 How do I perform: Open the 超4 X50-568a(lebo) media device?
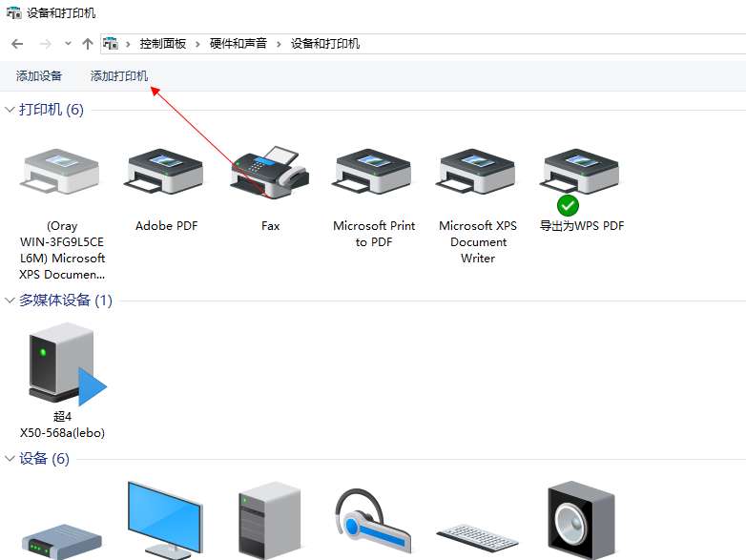click(x=63, y=363)
